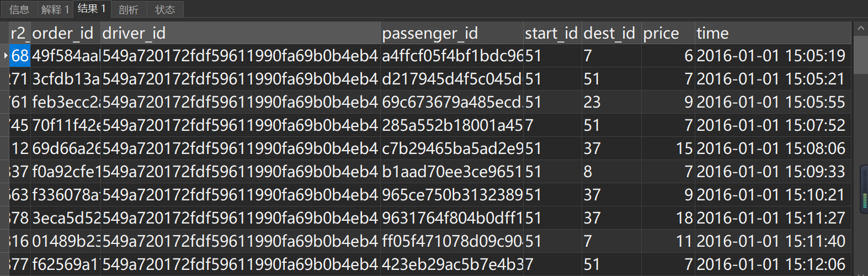
Task: Click the vertical scrollbar up arrow
Action: 861,28
